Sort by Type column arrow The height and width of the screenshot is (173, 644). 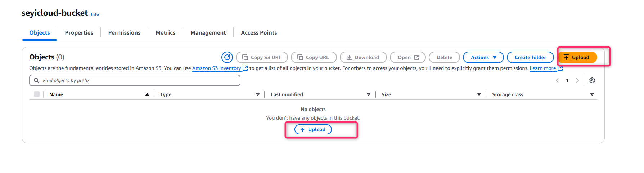coord(258,94)
